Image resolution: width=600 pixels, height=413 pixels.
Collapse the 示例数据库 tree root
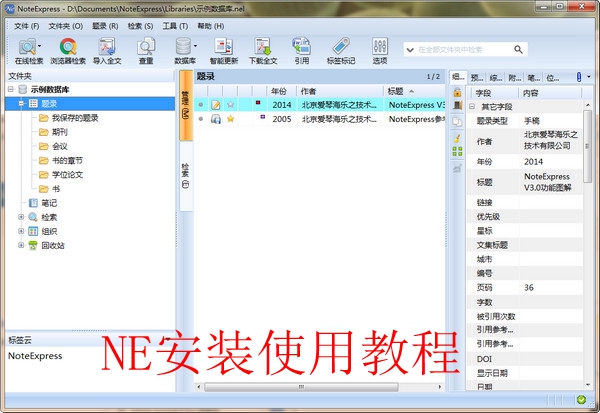tap(11, 89)
